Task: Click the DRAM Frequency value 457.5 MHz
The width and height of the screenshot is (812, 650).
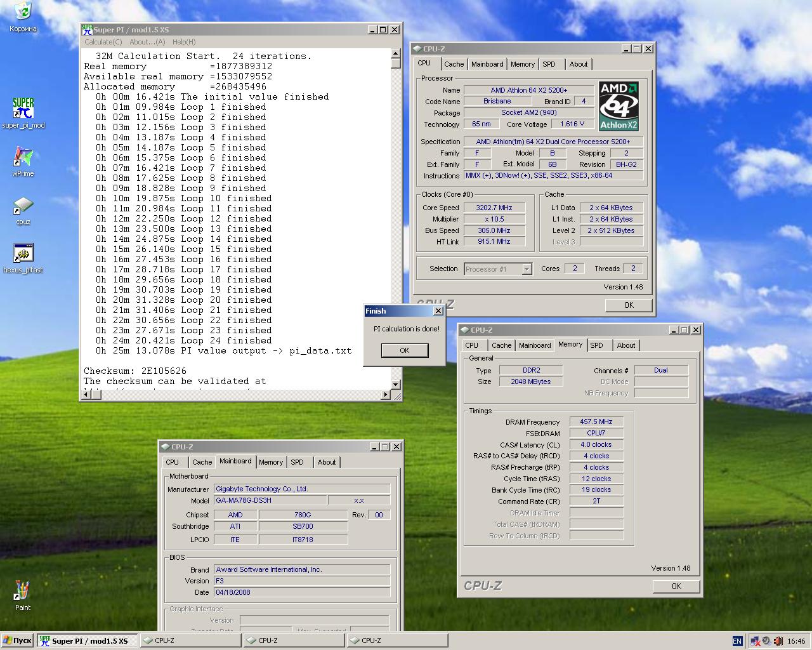Action: [x=596, y=421]
